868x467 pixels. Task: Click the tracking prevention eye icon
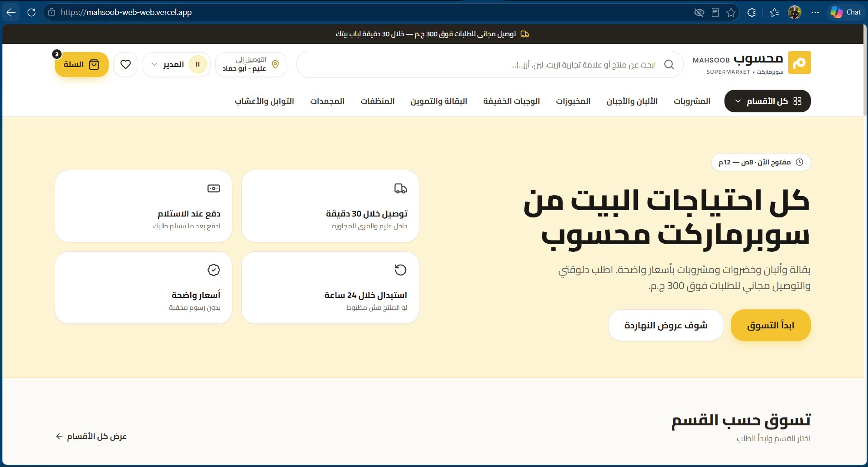coord(699,12)
